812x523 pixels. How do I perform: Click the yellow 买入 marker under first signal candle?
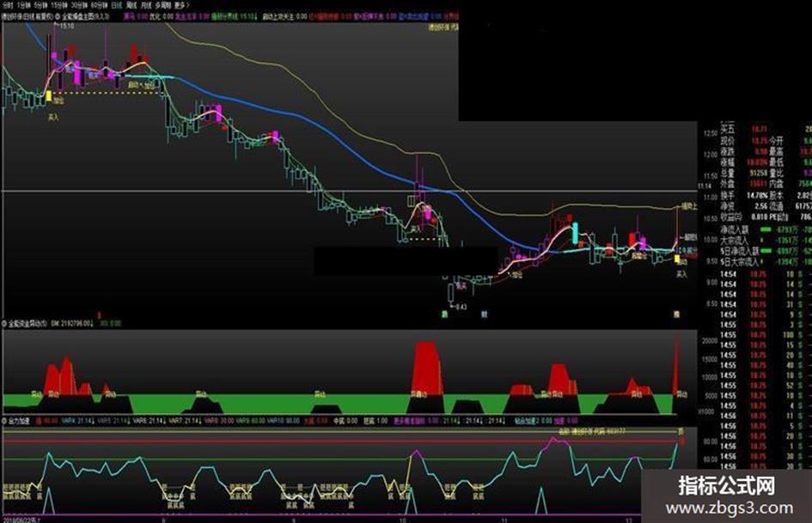[53, 118]
